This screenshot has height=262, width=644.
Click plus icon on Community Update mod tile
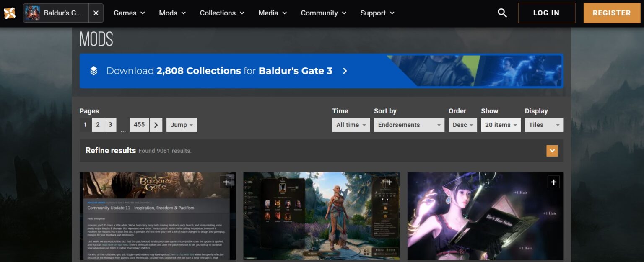click(226, 182)
